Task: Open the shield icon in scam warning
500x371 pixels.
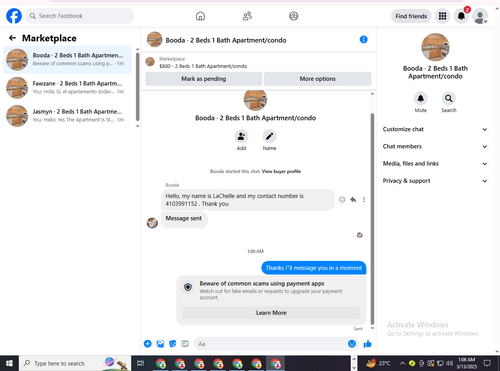Action: coord(188,287)
